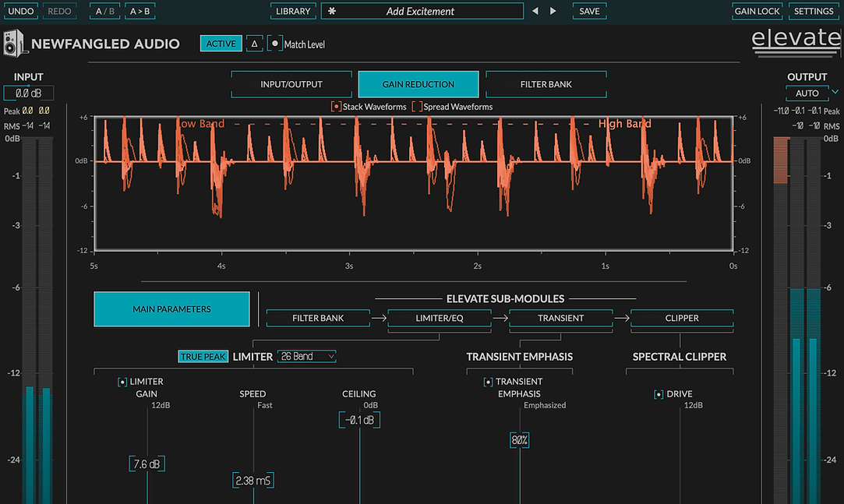Click the asterisk preset modified indicator

332,12
